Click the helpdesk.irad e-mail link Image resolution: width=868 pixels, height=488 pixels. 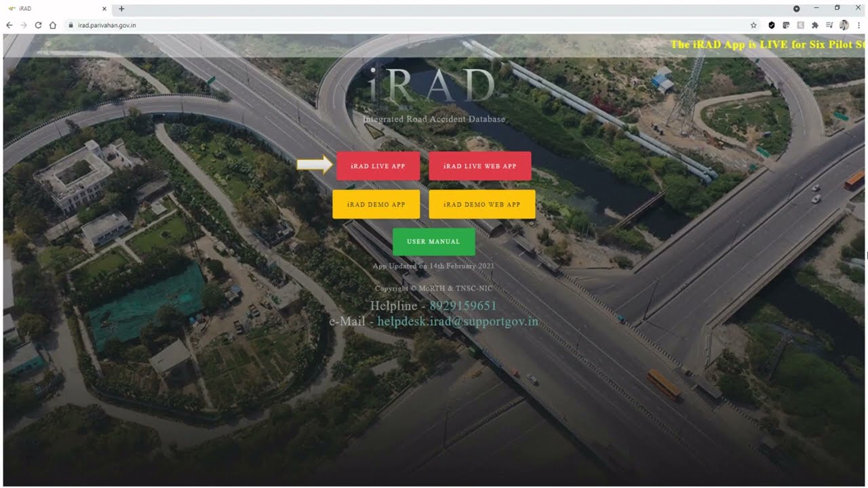click(x=458, y=321)
